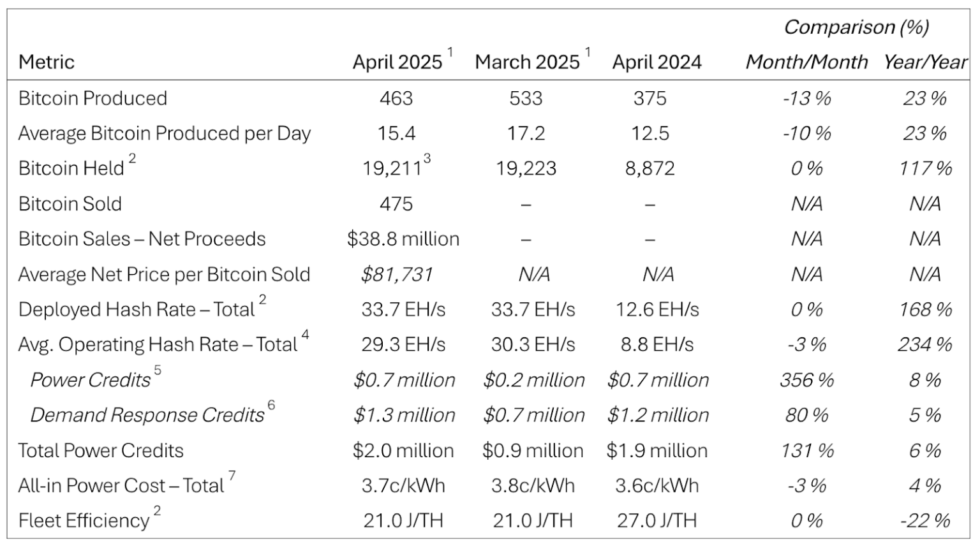Select the Bitcoin Produced row label
The width and height of the screenshot is (980, 549).
tap(93, 98)
